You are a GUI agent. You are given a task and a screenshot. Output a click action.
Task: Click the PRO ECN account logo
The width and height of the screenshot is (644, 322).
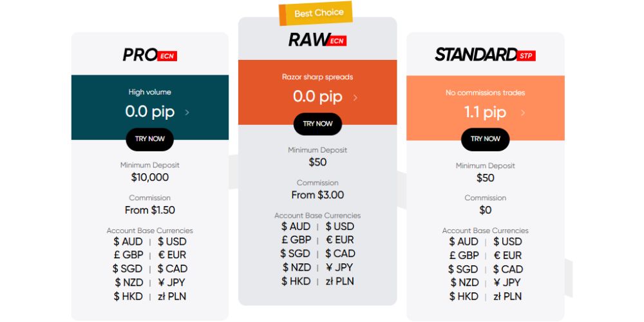pos(149,55)
